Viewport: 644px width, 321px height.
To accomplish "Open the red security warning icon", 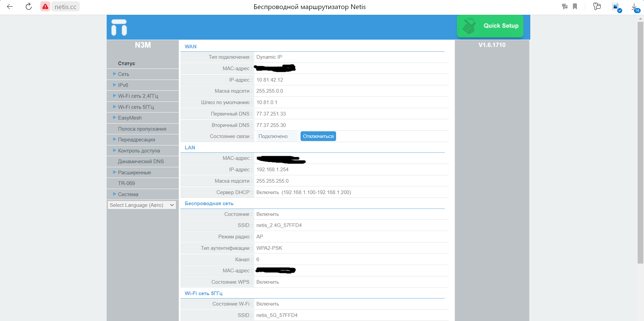I will [x=45, y=6].
